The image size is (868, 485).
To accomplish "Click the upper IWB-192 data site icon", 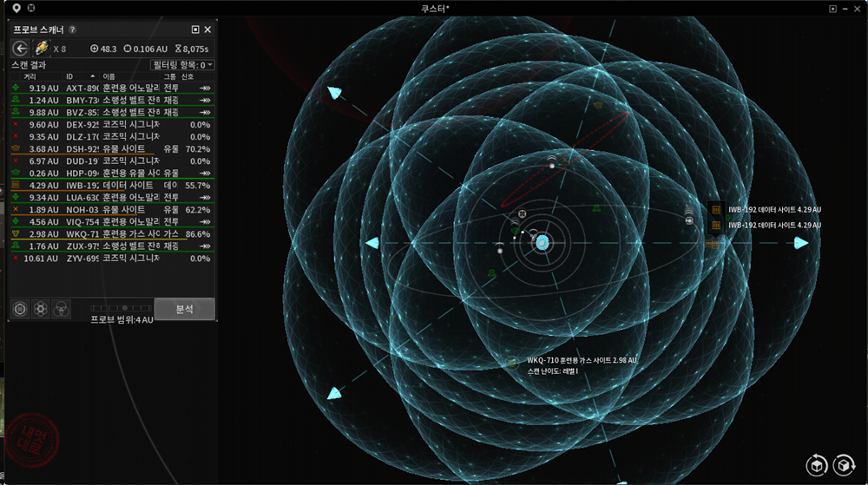I will pos(716,210).
